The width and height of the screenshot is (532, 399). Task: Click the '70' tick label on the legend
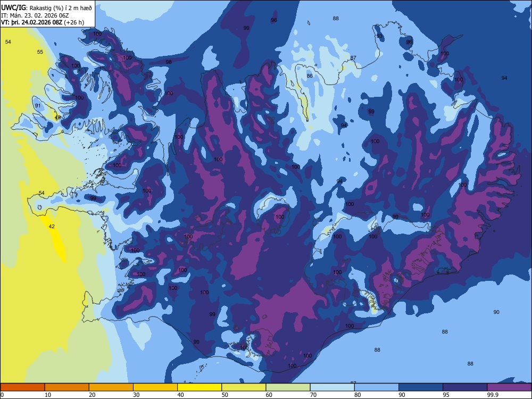(x=313, y=395)
